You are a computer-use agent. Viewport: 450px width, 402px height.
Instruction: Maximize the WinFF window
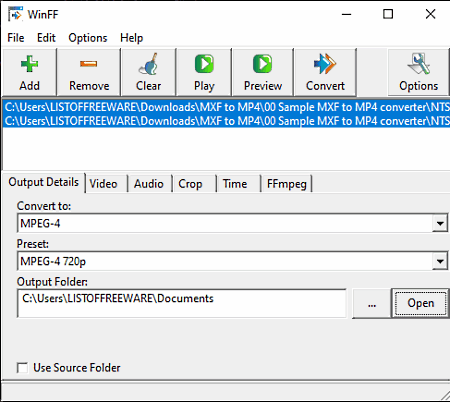point(388,14)
